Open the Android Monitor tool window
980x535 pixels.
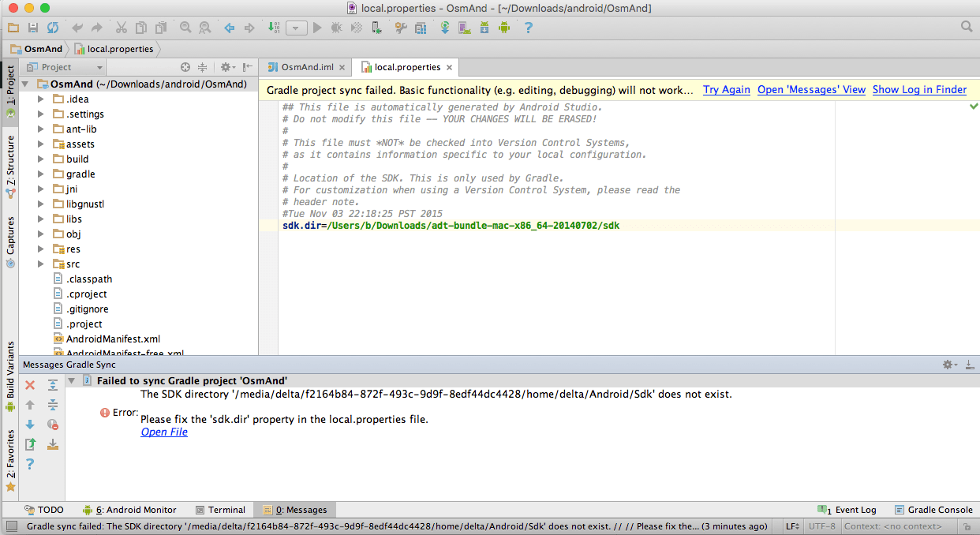coord(129,510)
